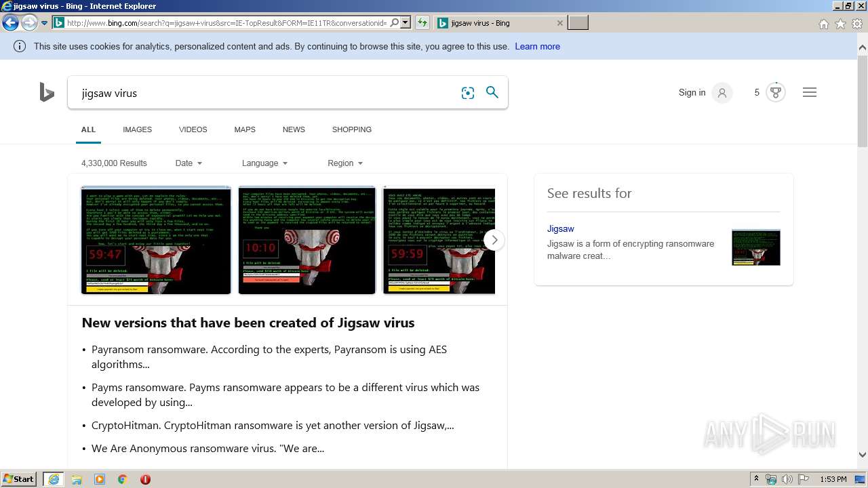Click the '4,330,000 Results' count text
This screenshot has width=868, height=488.
[114, 163]
